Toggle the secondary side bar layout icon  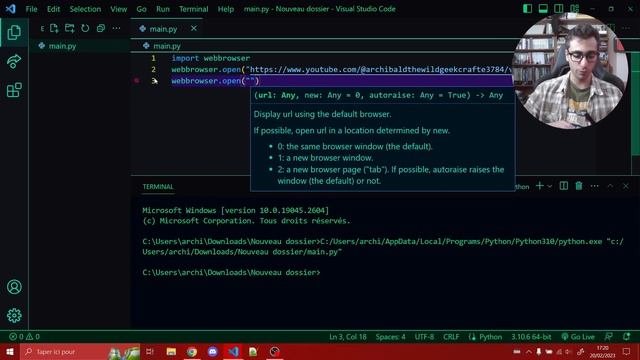559,9
